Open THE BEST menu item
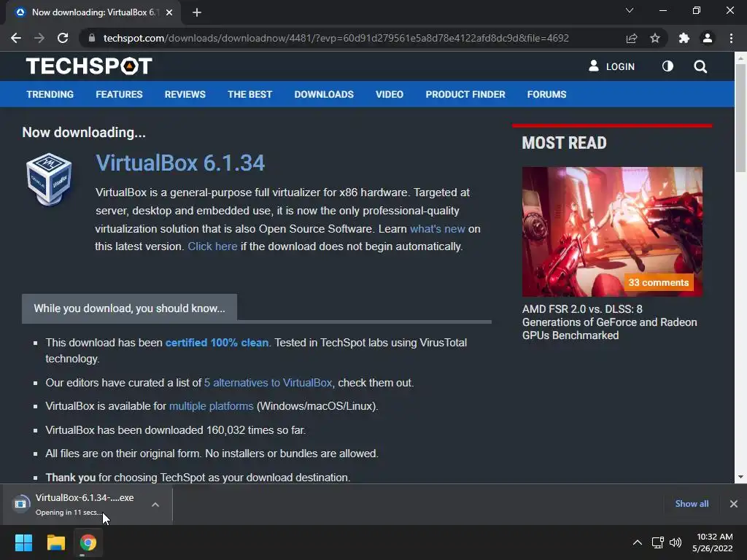747x560 pixels. pos(249,94)
